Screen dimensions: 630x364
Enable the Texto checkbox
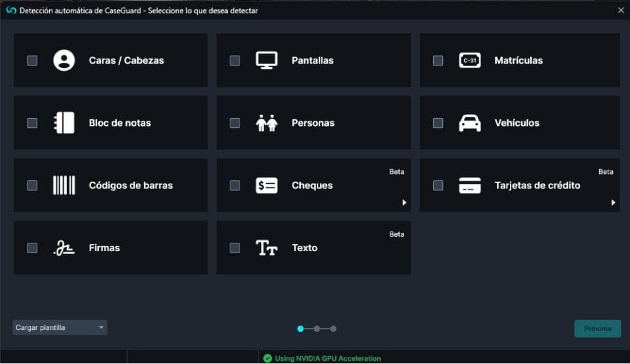pos(235,248)
